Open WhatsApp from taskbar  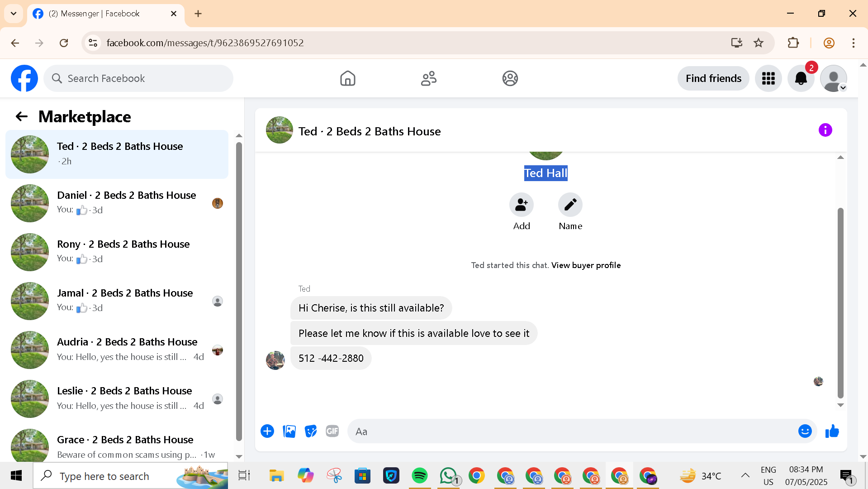point(448,476)
